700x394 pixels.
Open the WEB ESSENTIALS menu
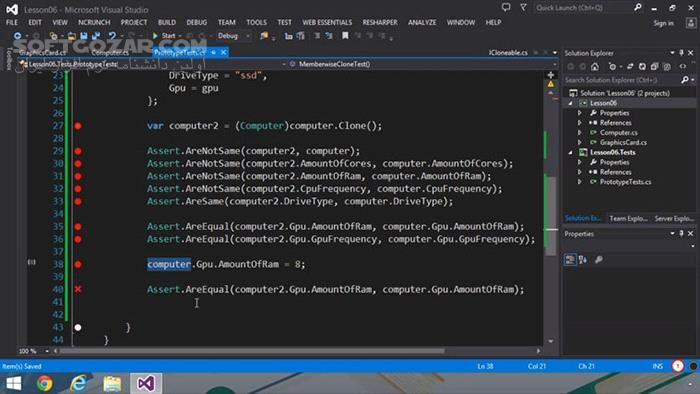[x=327, y=22]
